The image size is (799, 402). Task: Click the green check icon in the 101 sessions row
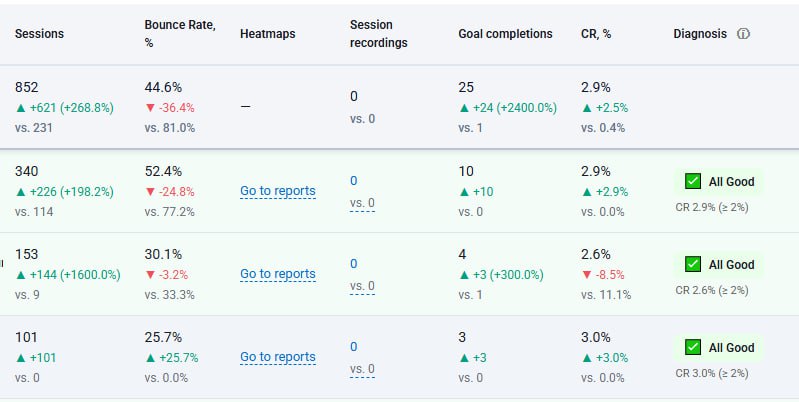[693, 347]
